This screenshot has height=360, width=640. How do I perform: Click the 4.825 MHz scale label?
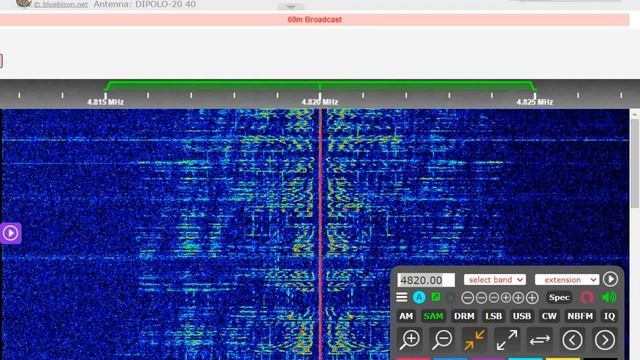point(534,102)
